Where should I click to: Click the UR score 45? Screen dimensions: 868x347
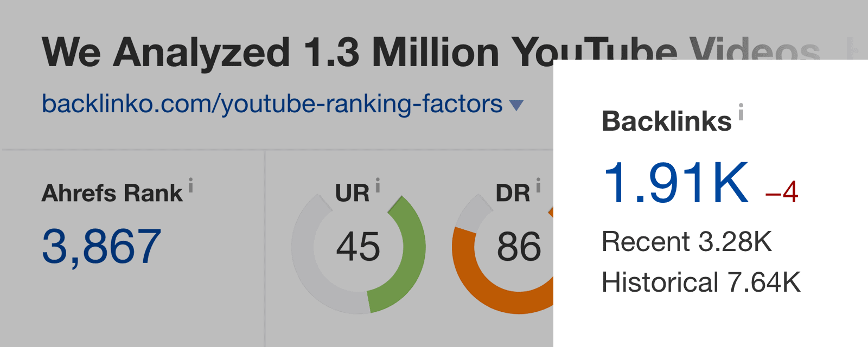(x=358, y=247)
